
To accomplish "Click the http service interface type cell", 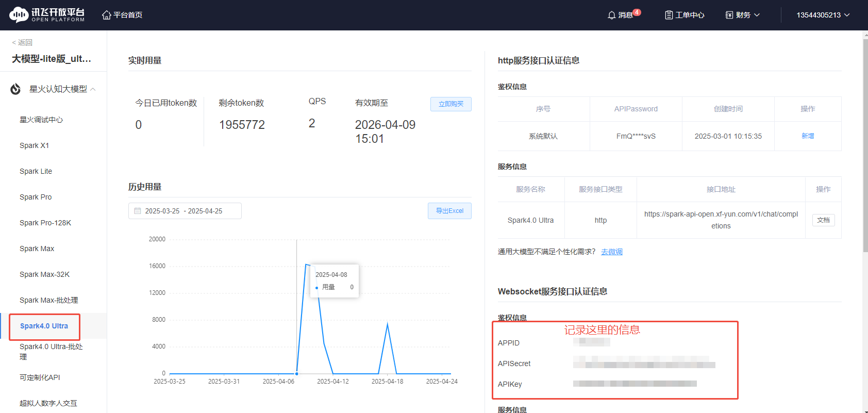I will pos(601,220).
